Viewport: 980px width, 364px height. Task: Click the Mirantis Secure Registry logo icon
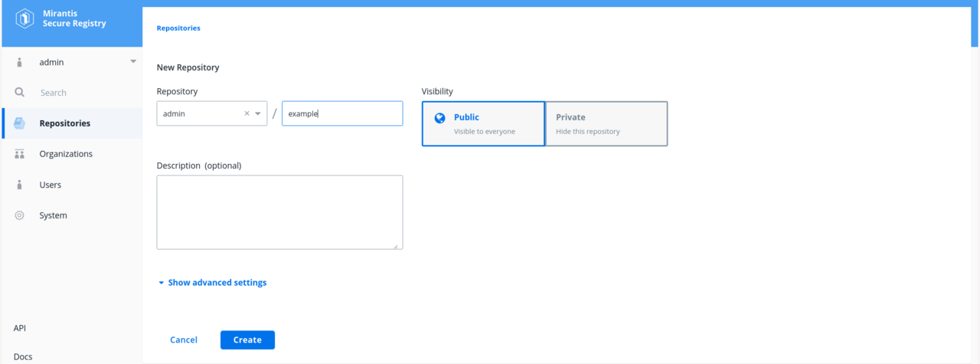(24, 18)
